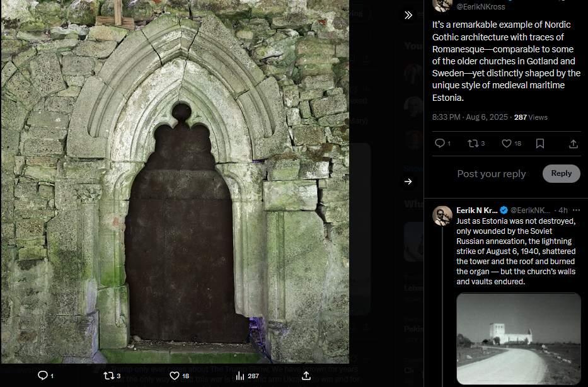Screen dimensions: 588x387
Task: Open the black-and-white church photo in reply
Action: (x=519, y=338)
